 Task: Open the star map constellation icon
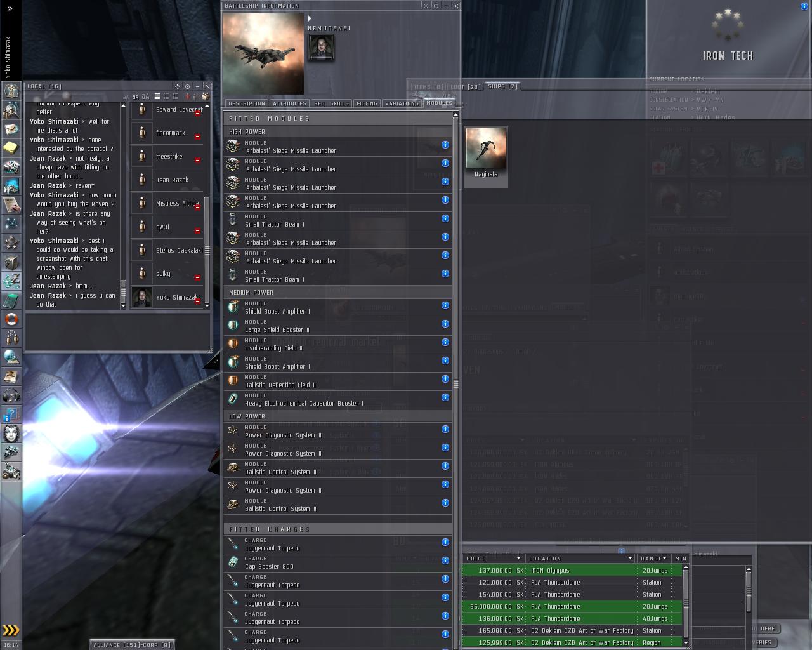(11, 223)
